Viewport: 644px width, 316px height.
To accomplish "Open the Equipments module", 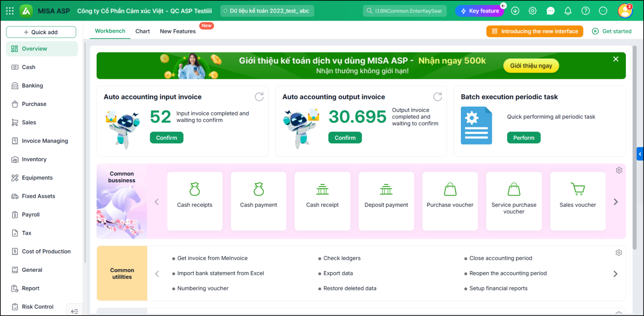I will (42, 178).
